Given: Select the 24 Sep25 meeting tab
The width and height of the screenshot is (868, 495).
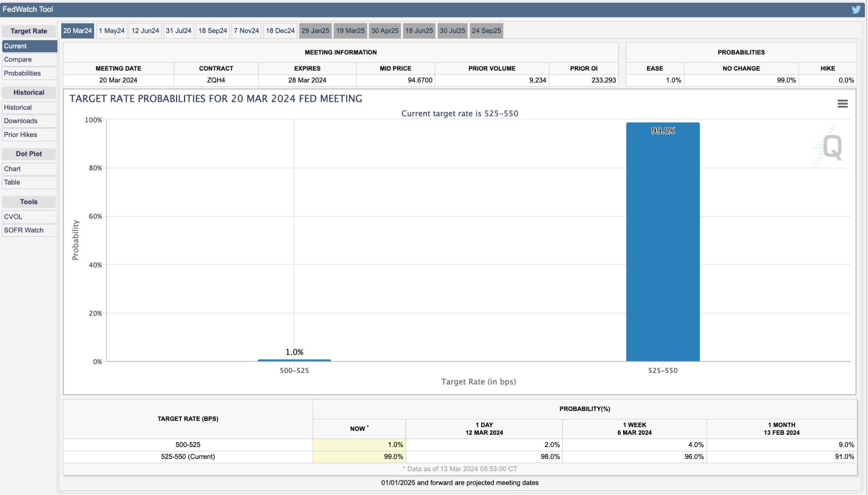Looking at the screenshot, I should pos(486,31).
